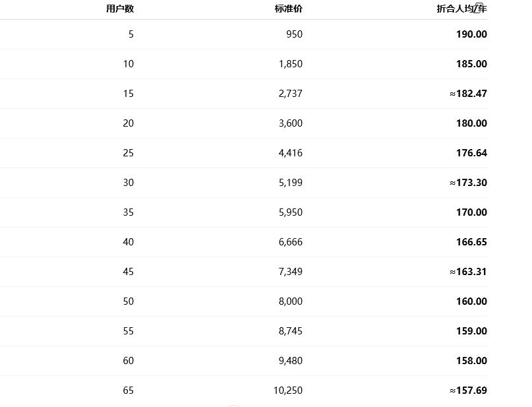The image size is (532, 407).
Task: Click the 159.00 per-user cell
Action: point(471,331)
